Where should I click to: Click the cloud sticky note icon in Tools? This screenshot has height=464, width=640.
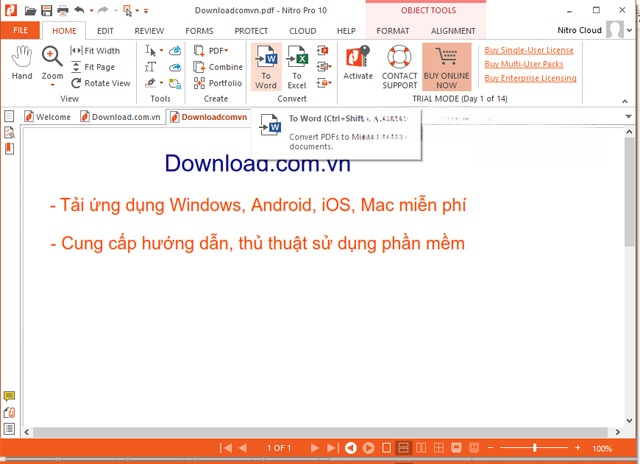click(x=175, y=83)
